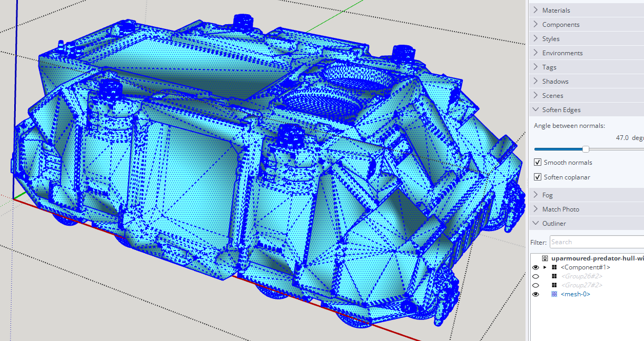The height and width of the screenshot is (341, 644).
Task: Click the angle between normals slider handle
Action: [x=586, y=149]
